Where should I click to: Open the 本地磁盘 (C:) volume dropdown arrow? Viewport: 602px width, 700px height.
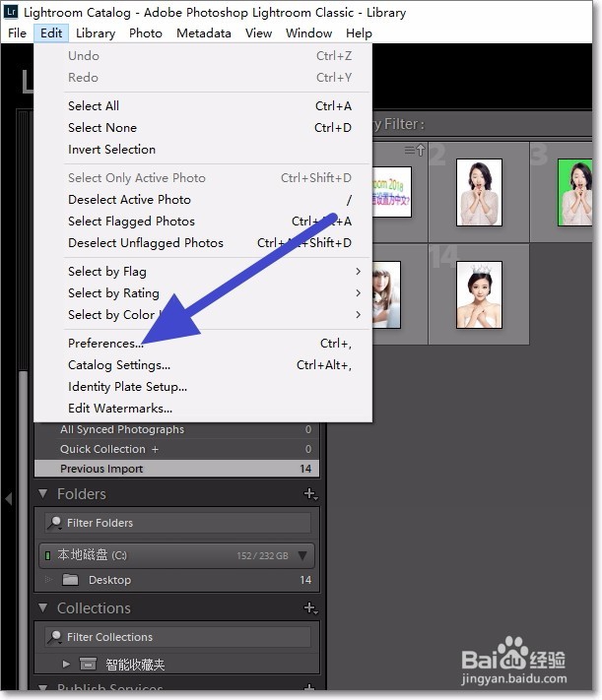tap(302, 556)
